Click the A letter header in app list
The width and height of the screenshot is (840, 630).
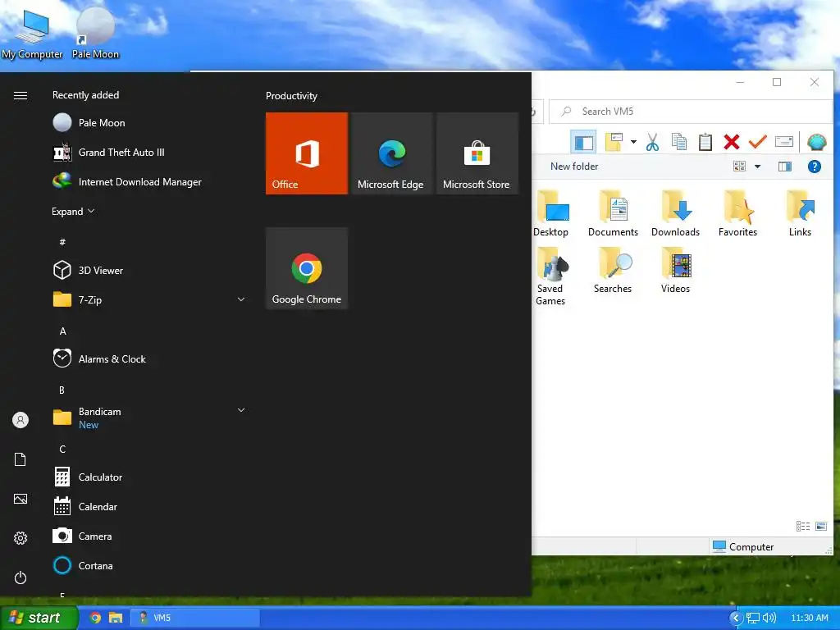(x=62, y=331)
